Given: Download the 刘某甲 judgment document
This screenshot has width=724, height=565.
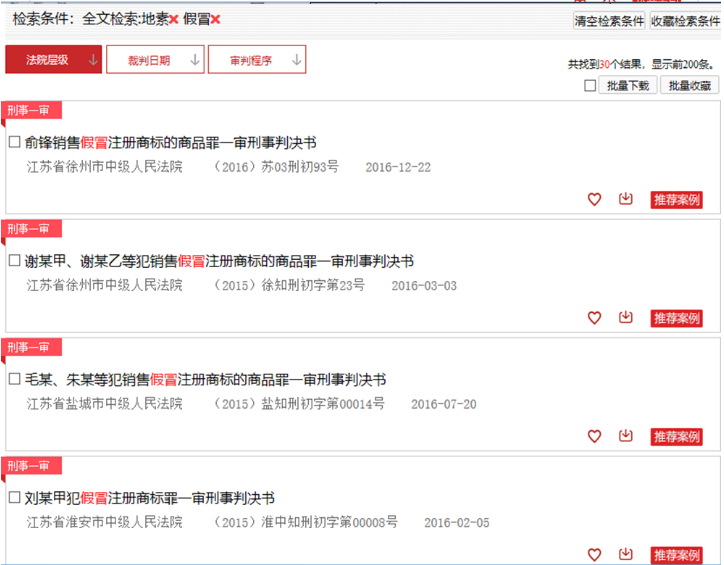Looking at the screenshot, I should coord(626,554).
